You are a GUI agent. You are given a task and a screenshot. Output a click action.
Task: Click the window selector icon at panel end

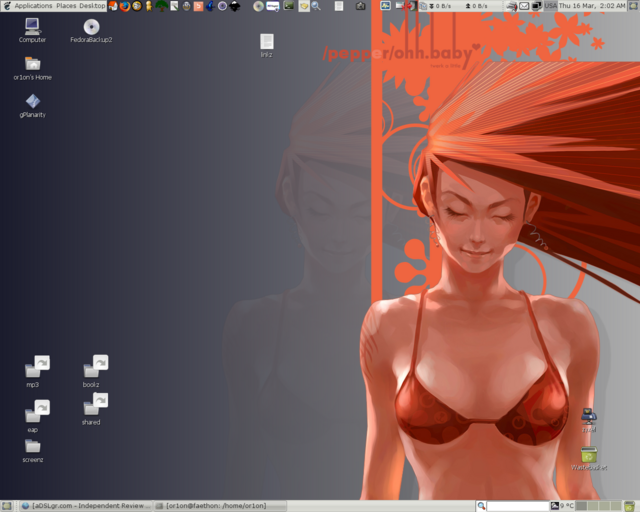pyautogui.click(x=633, y=6)
